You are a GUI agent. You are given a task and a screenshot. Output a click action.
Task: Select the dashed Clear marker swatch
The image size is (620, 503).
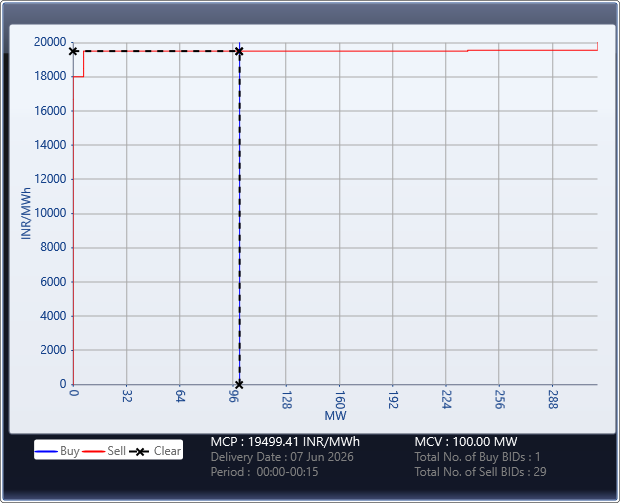pos(140,452)
